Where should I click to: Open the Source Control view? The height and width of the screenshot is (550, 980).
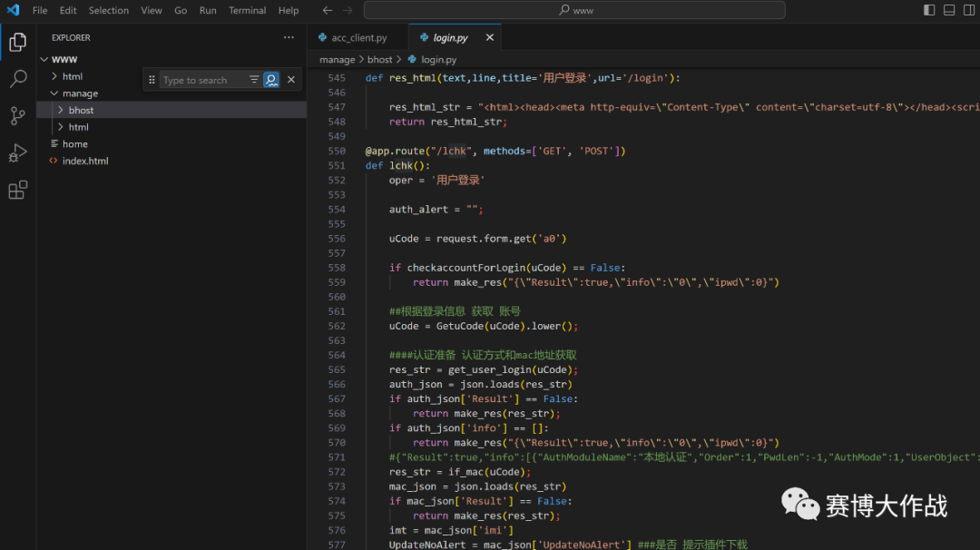(x=17, y=116)
